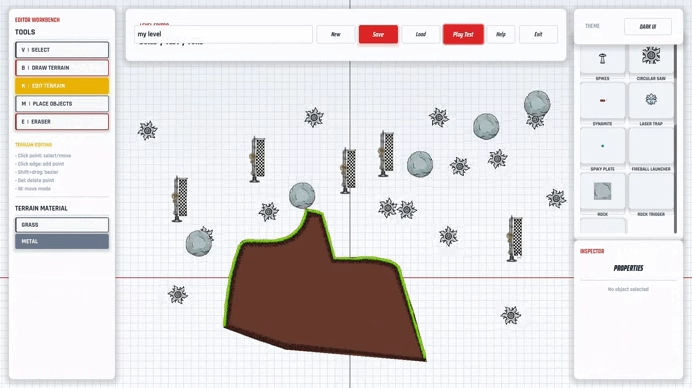This screenshot has height=388, width=692.
Task: Click the 'Del: delete point' hint
Action: pos(34,181)
